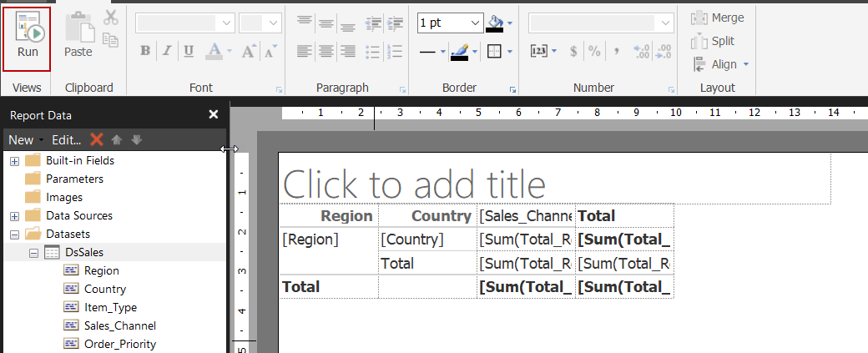Open the New menu in Report Data
Image resolution: width=868 pixels, height=353 pixels.
pos(24,140)
